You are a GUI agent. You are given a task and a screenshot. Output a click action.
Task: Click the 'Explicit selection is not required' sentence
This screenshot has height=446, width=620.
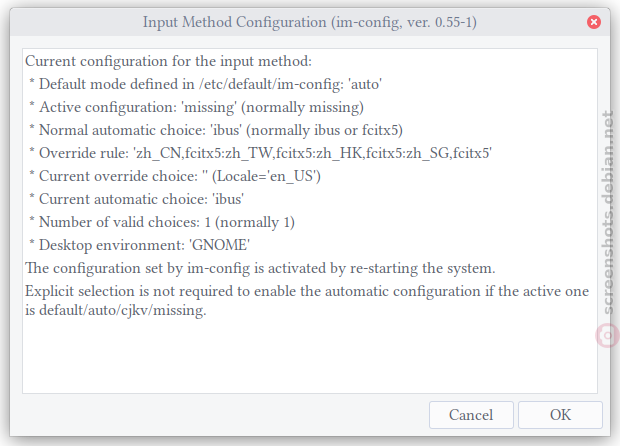coord(307,291)
